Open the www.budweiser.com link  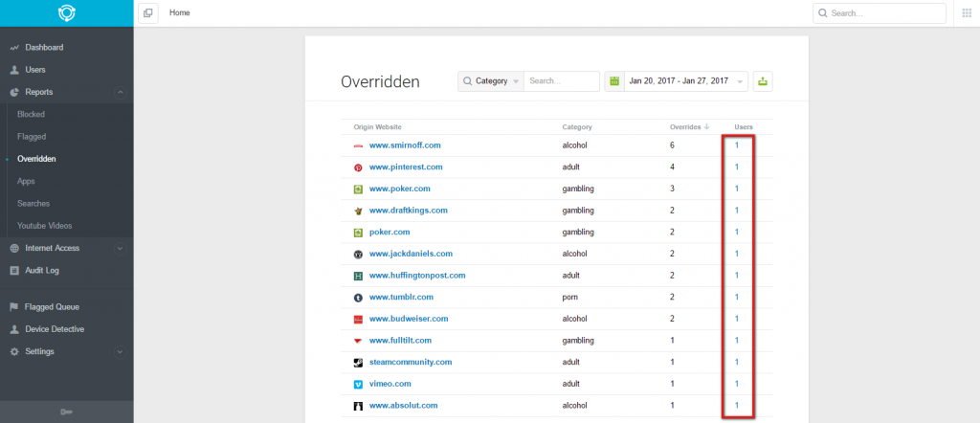point(409,319)
